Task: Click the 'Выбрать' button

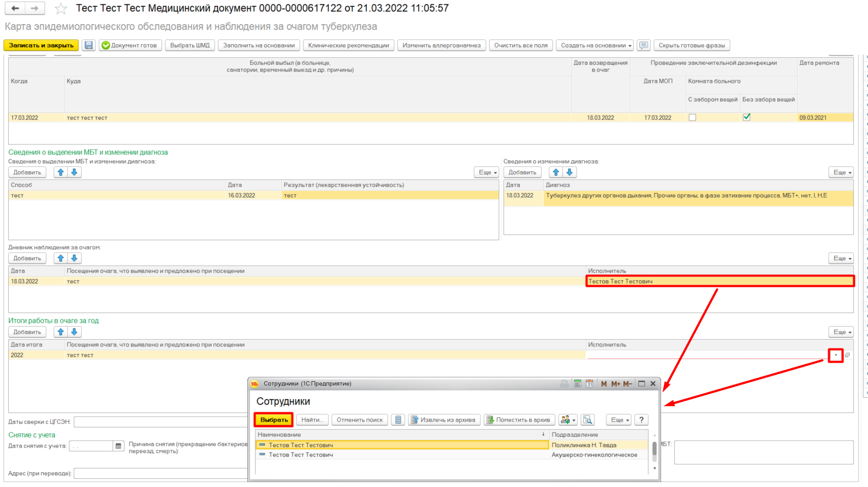Action: (x=274, y=420)
